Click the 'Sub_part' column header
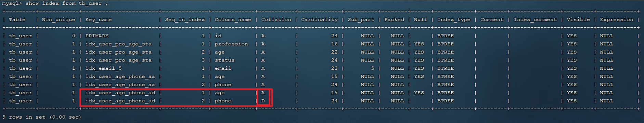 361,20
